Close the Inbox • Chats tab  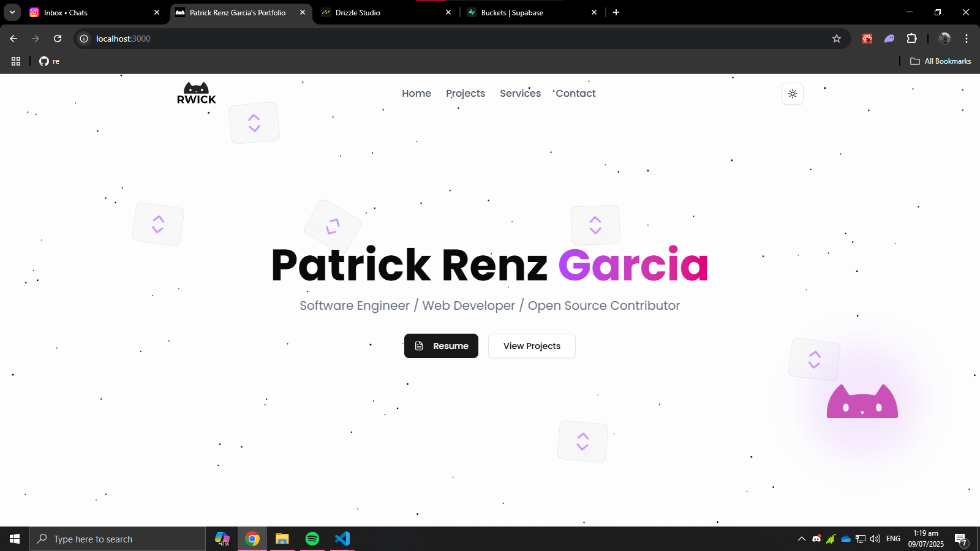[157, 12]
